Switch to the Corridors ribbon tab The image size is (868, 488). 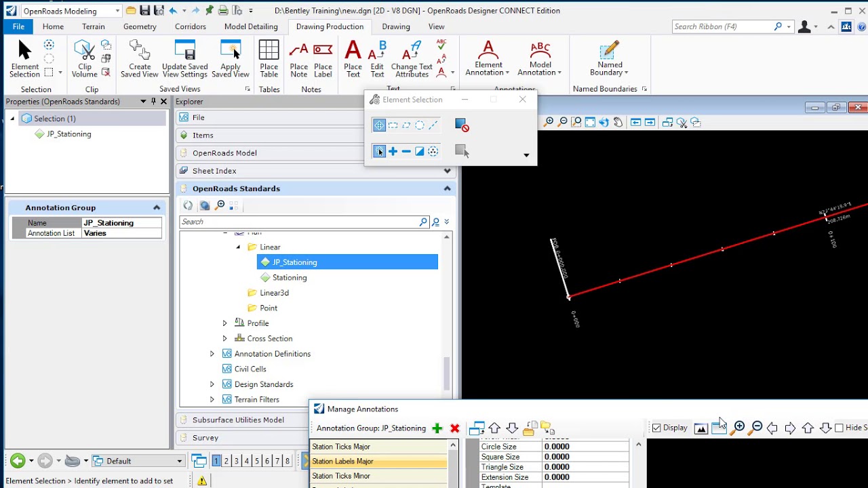190,26
